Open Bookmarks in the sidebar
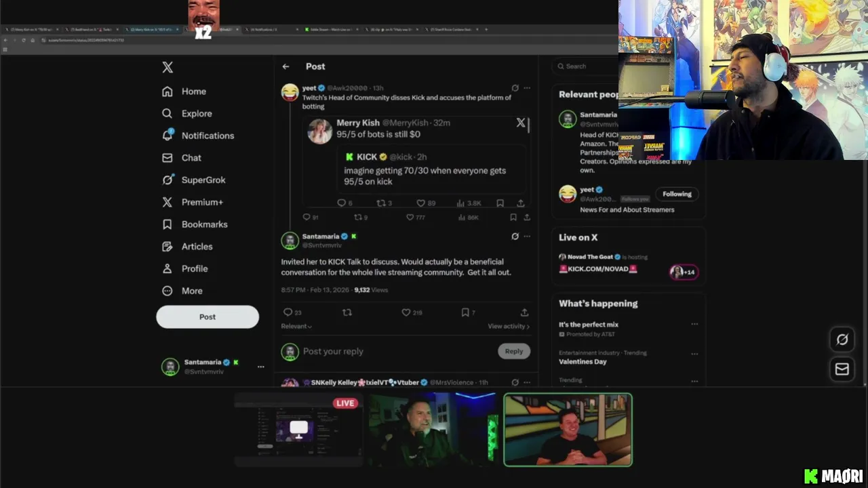 [195, 224]
